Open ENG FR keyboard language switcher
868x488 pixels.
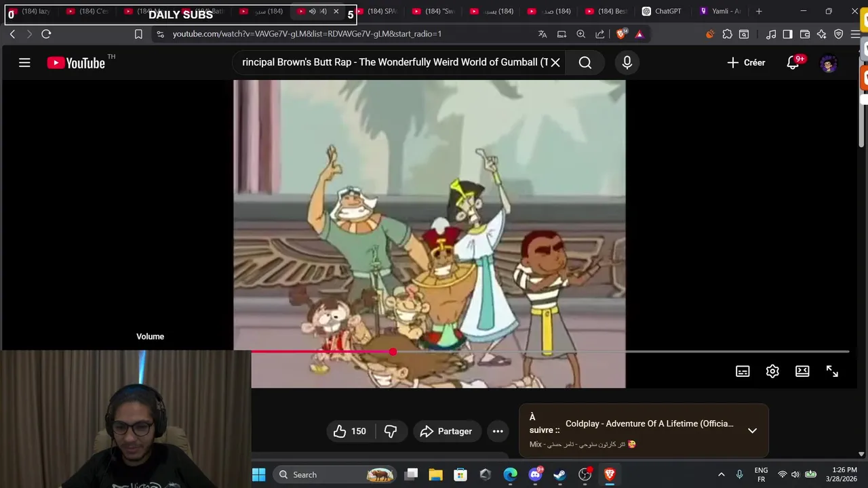pos(761,474)
